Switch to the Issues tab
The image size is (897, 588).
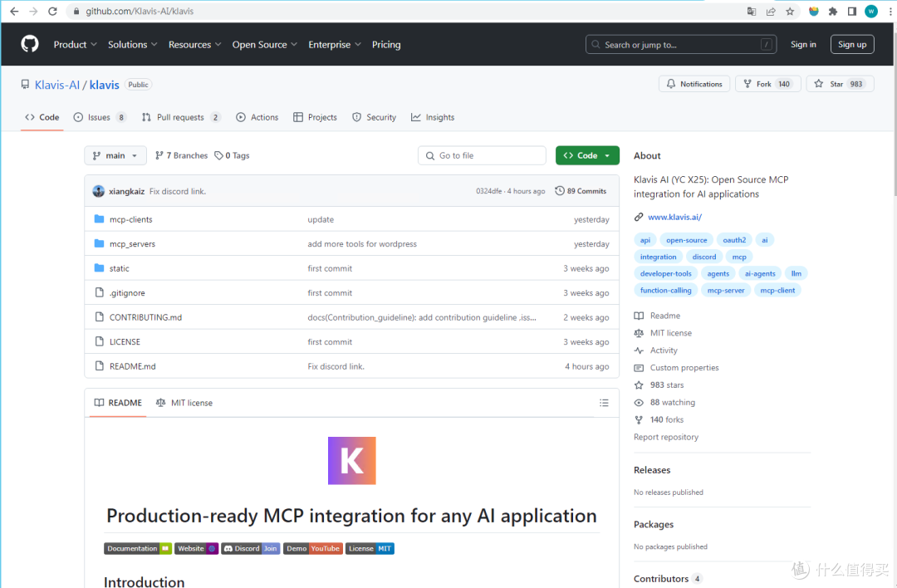100,117
